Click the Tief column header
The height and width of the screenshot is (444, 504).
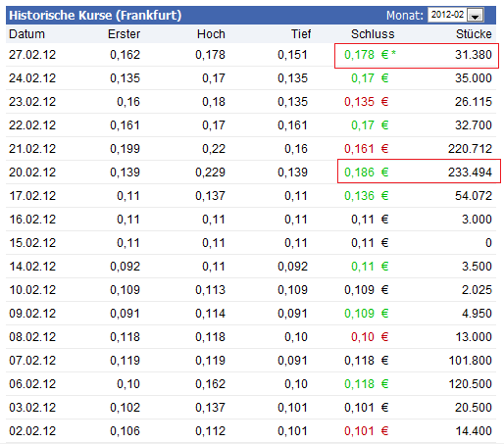pos(301,34)
